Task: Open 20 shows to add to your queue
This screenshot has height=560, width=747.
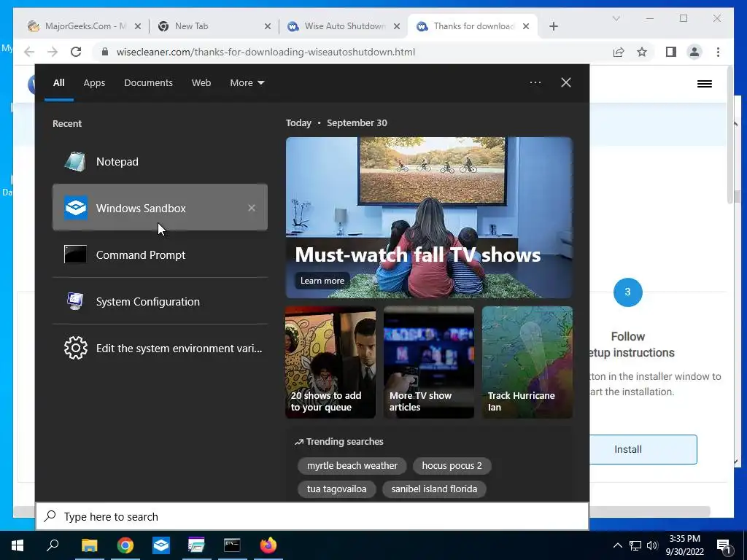Action: pos(330,362)
